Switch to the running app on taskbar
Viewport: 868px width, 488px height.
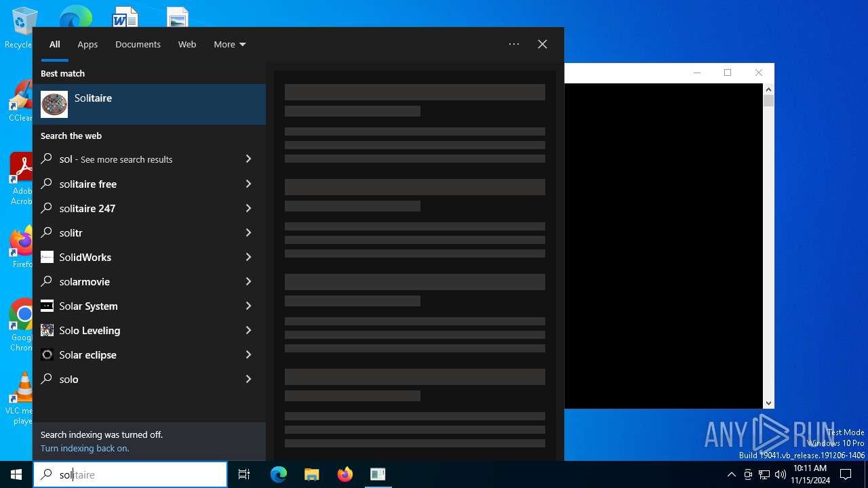coord(378,474)
